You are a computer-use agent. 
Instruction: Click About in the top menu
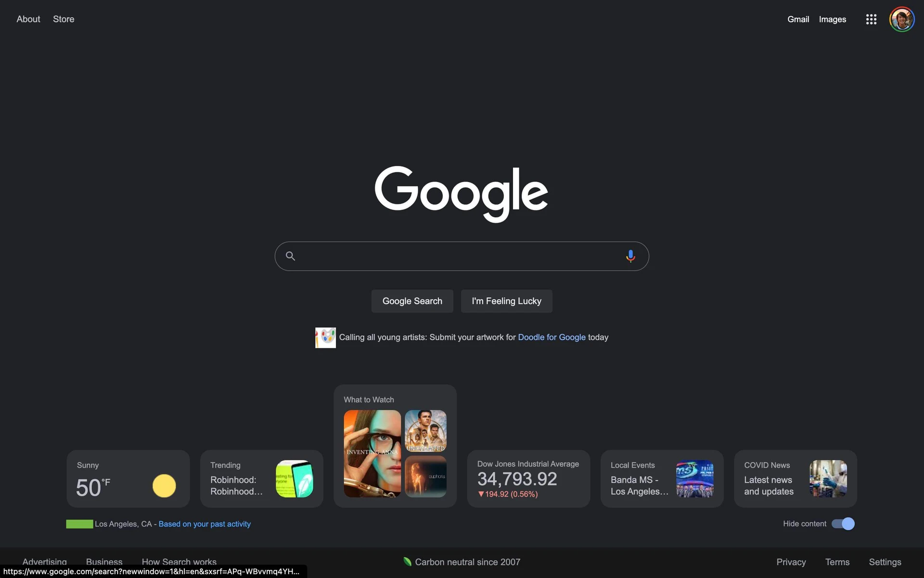pos(28,19)
